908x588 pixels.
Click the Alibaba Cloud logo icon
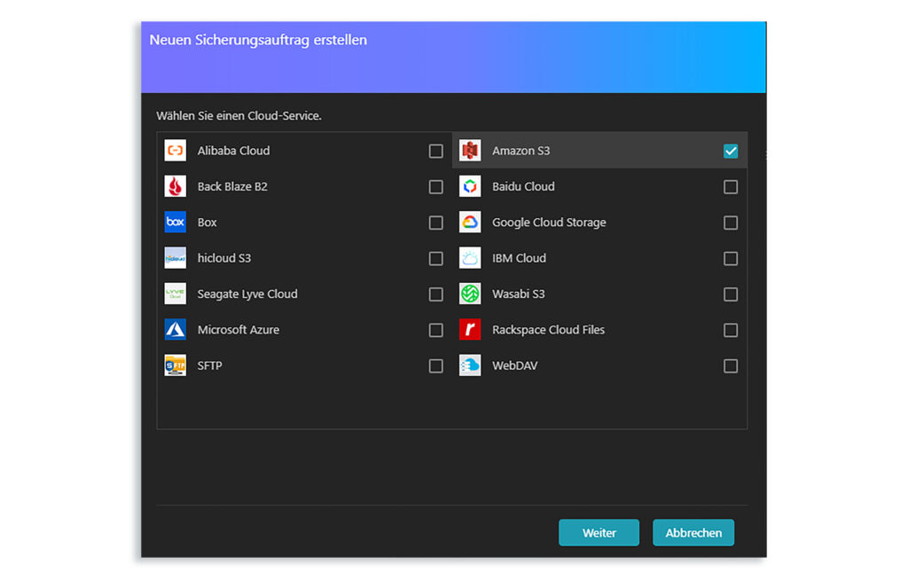(176, 151)
